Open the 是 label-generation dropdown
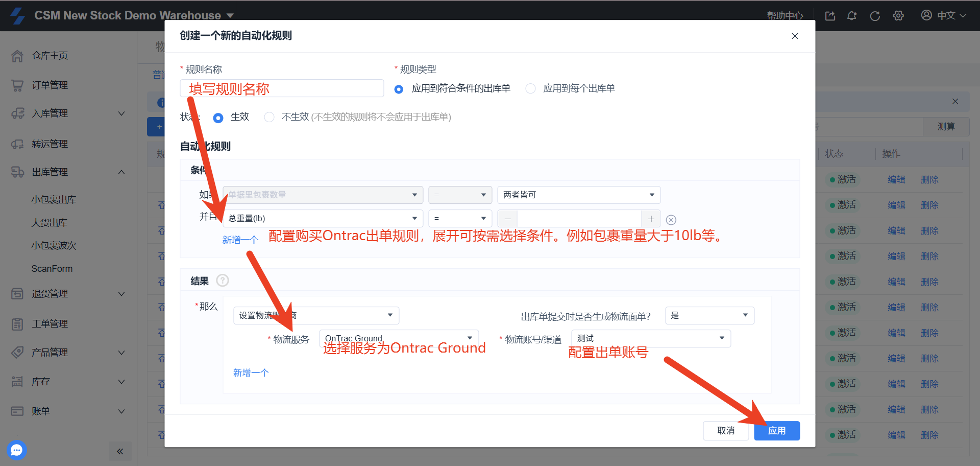Screen dimensions: 980x466 [x=709, y=315]
